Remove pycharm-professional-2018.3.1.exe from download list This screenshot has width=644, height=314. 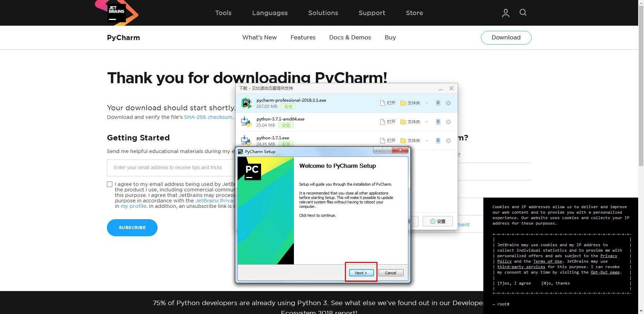[448, 103]
